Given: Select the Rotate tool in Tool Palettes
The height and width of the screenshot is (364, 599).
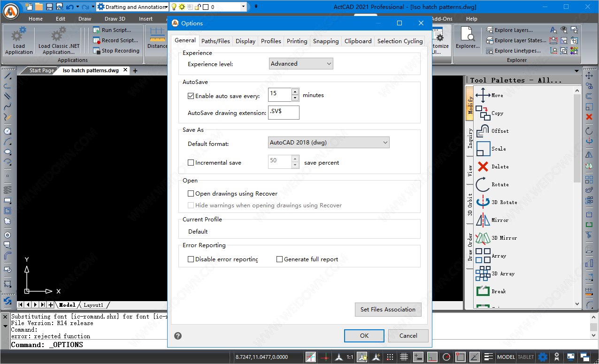Looking at the screenshot, I should (x=492, y=184).
